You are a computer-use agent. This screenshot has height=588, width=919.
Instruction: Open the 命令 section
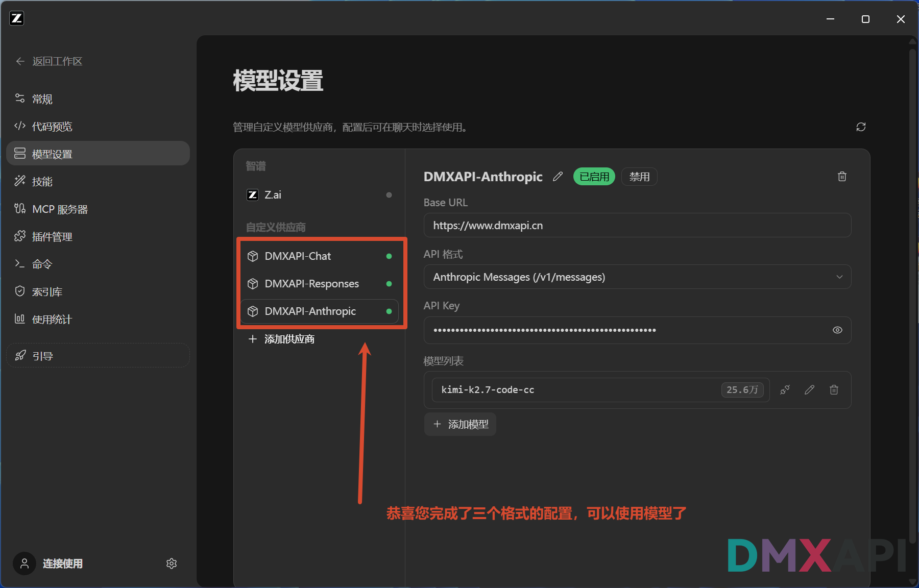coord(98,264)
